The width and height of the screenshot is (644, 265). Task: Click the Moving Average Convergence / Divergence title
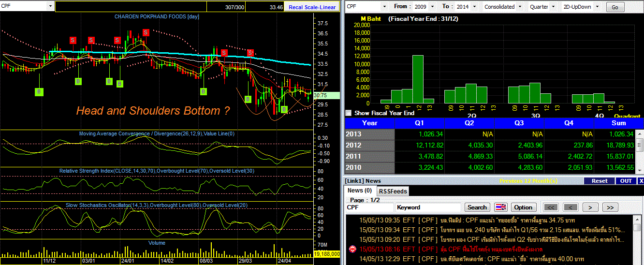[x=157, y=133]
